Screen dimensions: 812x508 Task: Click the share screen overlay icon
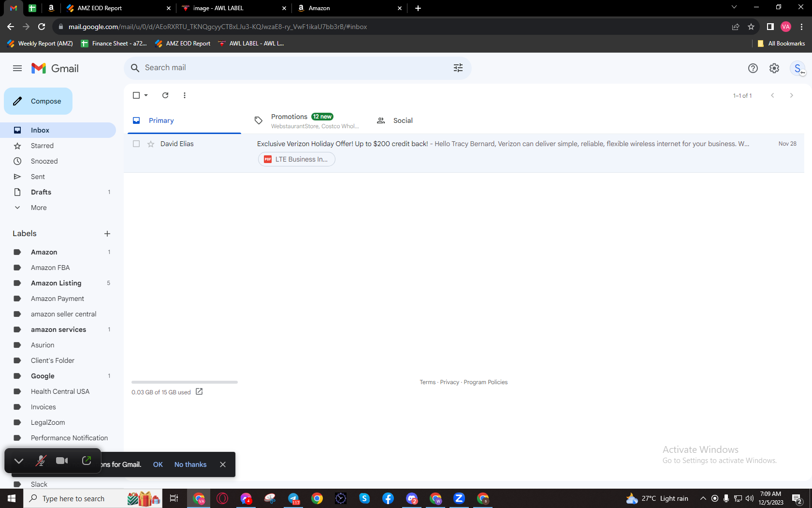pos(87,461)
